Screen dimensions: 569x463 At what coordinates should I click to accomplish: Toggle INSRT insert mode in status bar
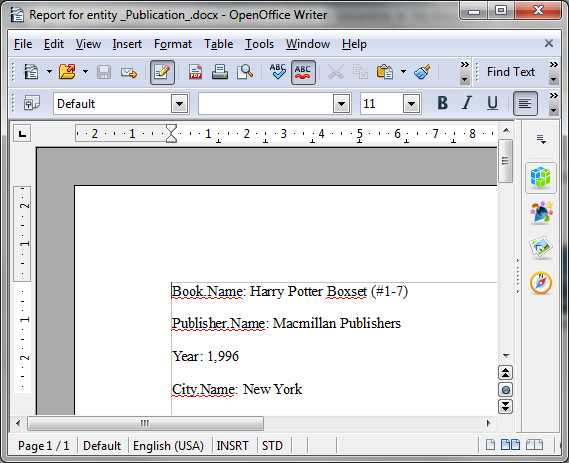tap(233, 446)
